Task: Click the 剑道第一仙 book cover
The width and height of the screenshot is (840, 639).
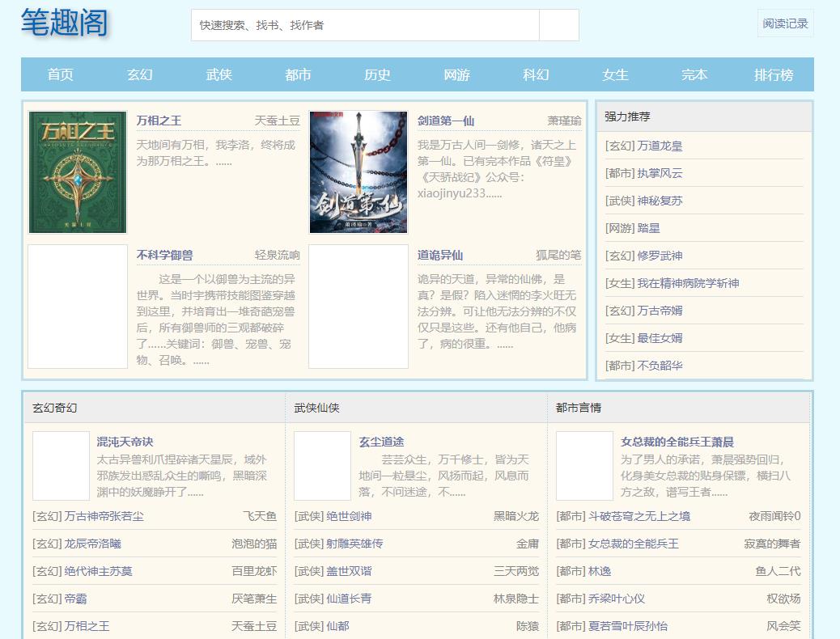Action: coord(358,171)
